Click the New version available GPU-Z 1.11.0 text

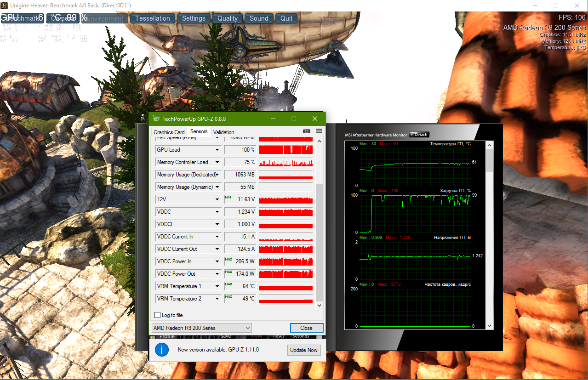[218, 350]
